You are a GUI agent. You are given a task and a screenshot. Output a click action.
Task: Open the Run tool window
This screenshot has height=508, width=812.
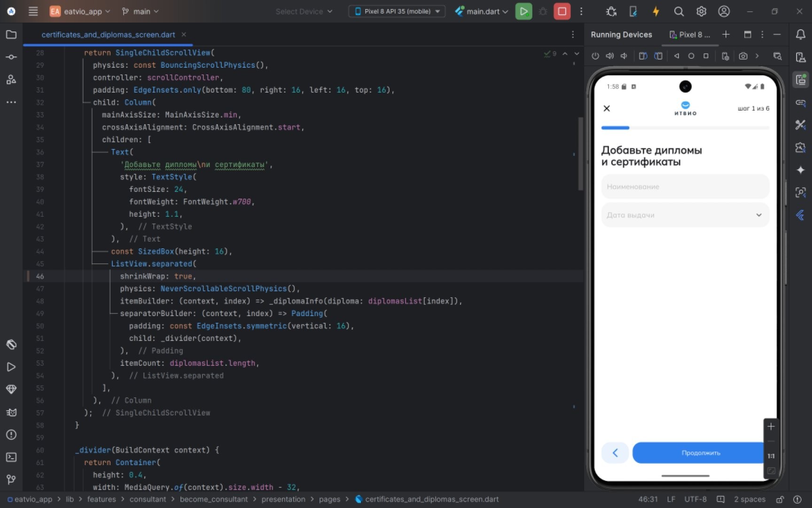coord(11,367)
